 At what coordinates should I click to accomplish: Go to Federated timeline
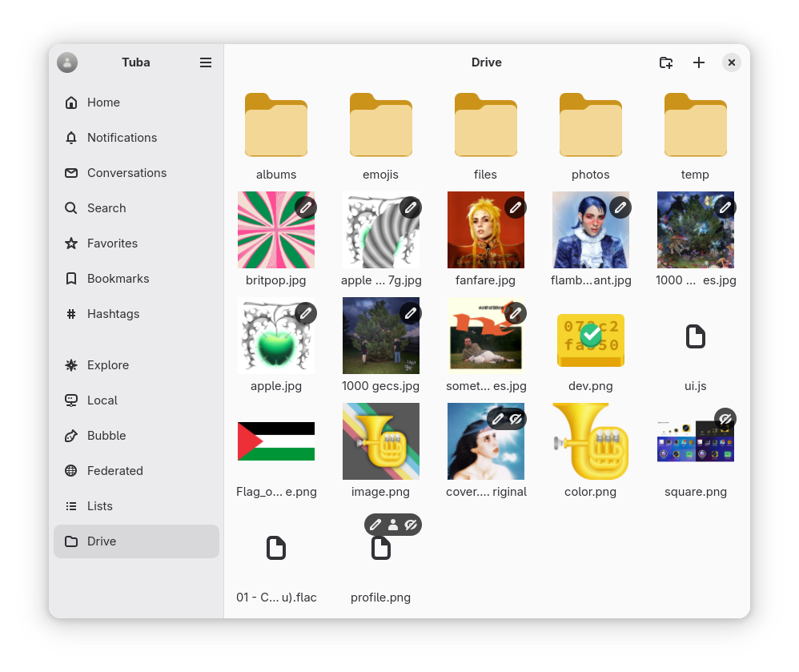point(114,471)
